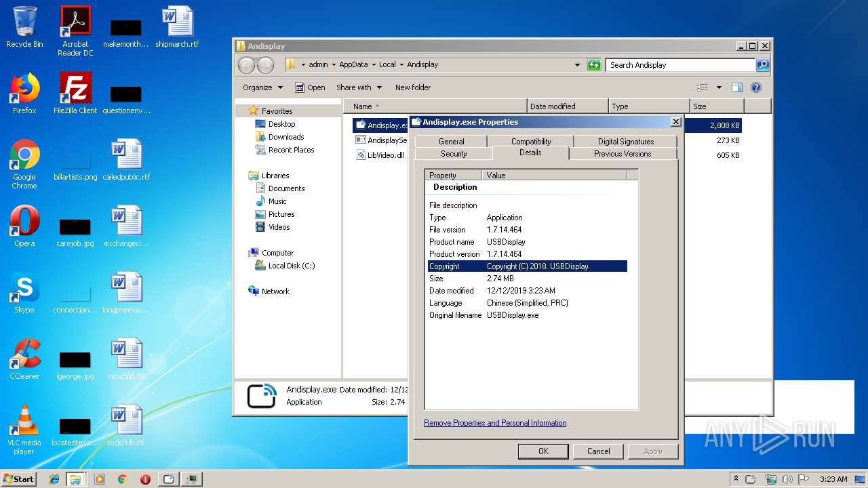Select Downloads in the Favorites list

pos(285,137)
